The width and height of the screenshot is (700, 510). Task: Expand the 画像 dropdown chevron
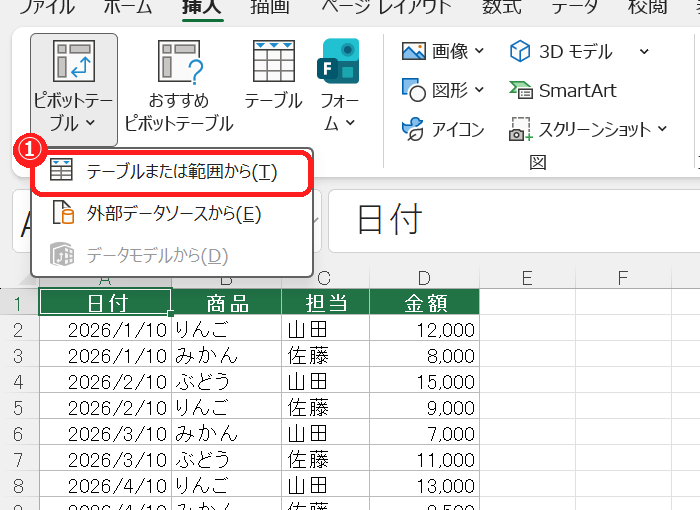pos(479,50)
